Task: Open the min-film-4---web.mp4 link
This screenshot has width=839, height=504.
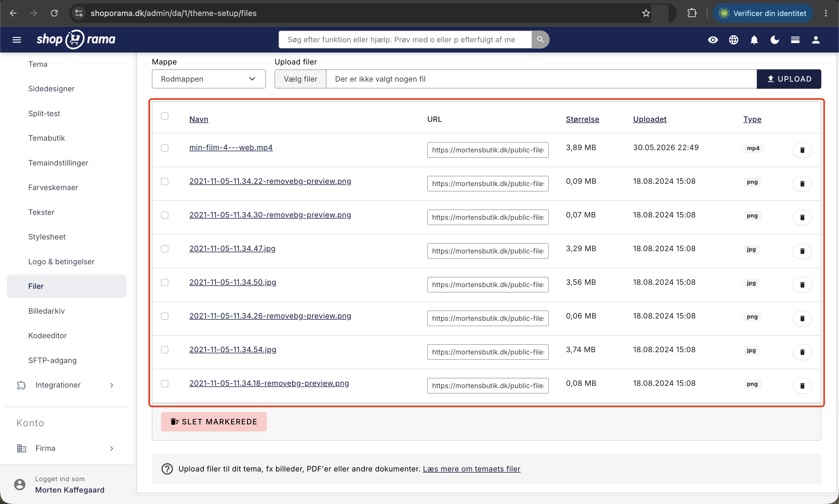Action: (231, 147)
